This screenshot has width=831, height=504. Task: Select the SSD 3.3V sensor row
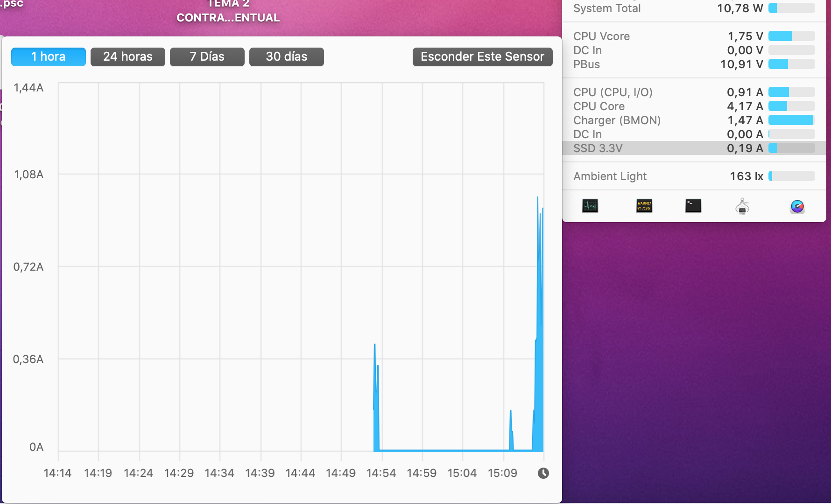pos(694,148)
